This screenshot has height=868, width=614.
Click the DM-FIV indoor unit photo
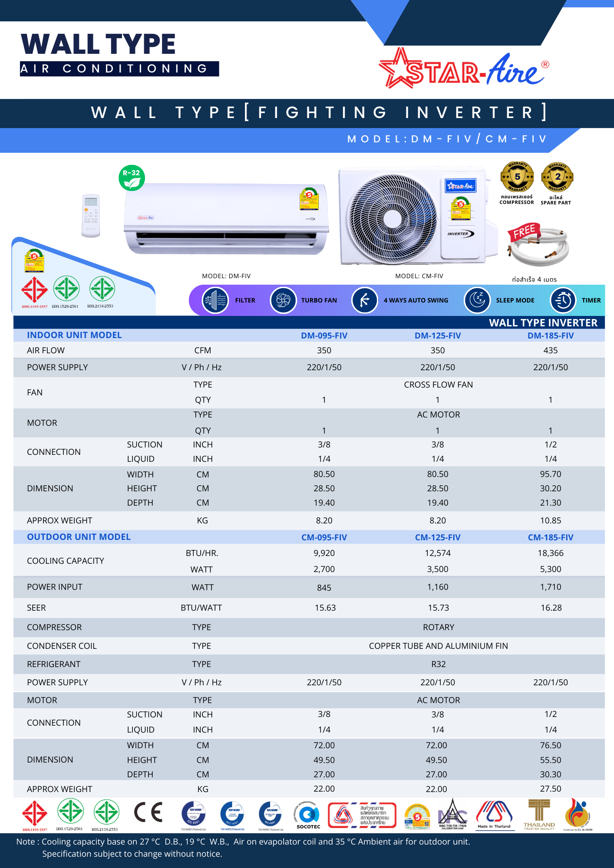(226, 218)
